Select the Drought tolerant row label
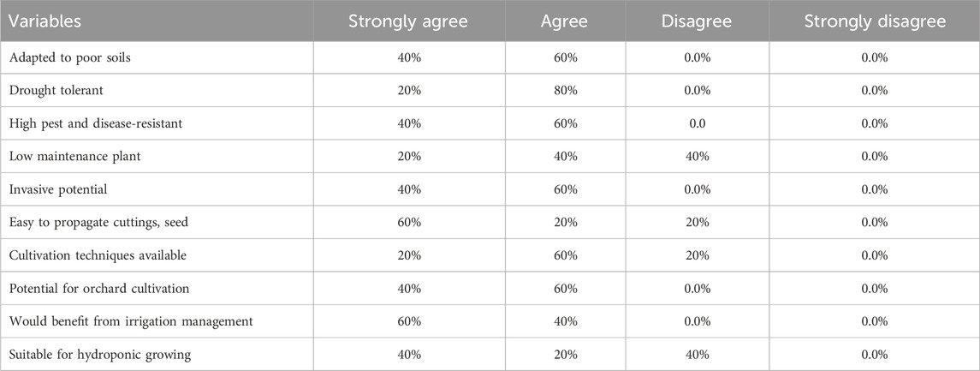Screen dimensions: 980x371 click(x=56, y=91)
